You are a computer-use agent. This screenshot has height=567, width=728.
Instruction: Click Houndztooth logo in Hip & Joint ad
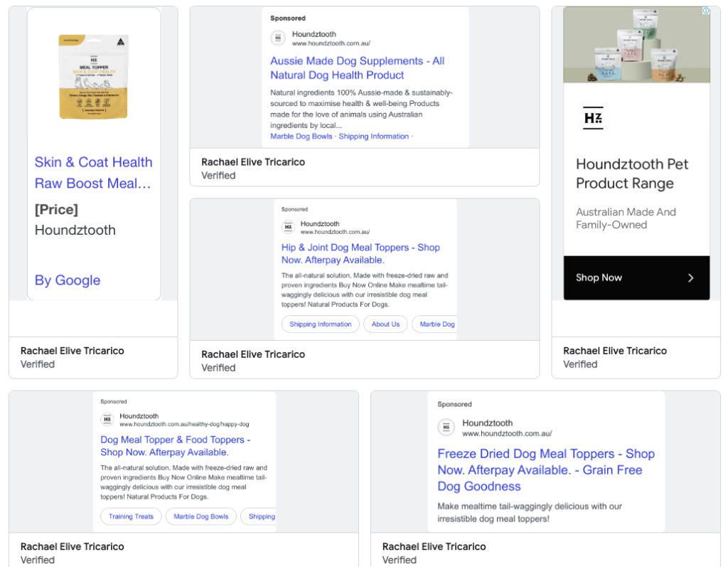click(288, 228)
